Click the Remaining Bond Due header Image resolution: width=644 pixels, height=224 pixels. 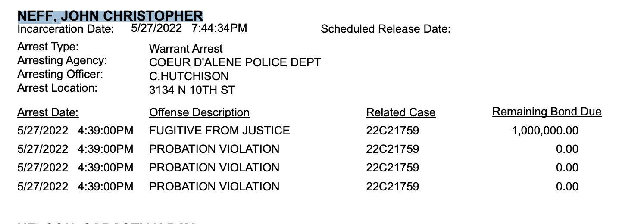pyautogui.click(x=547, y=112)
